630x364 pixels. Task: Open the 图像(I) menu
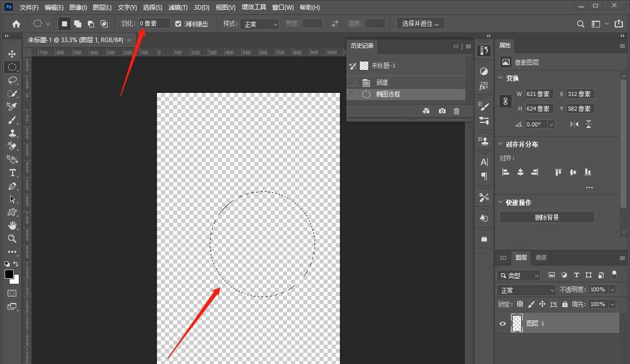click(78, 8)
